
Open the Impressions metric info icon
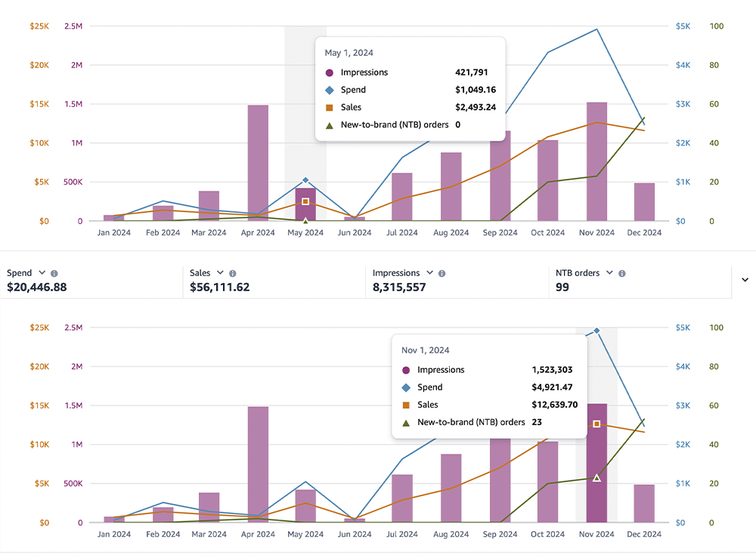[442, 274]
